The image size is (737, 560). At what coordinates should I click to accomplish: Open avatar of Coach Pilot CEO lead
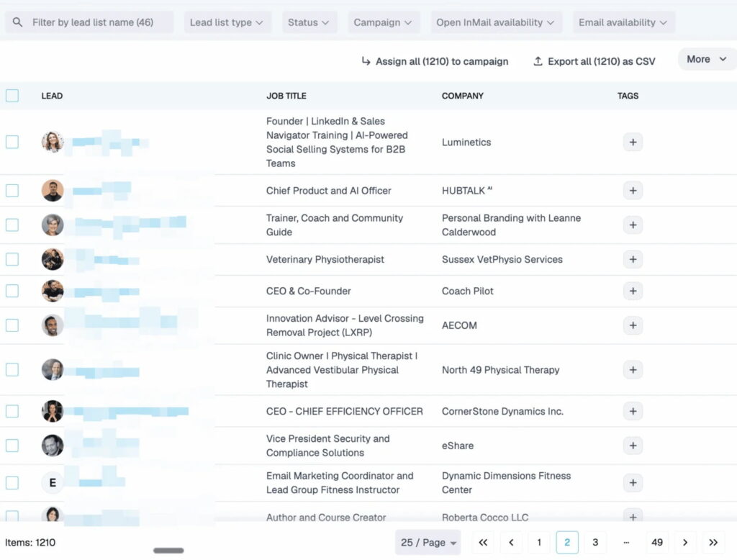coord(52,291)
